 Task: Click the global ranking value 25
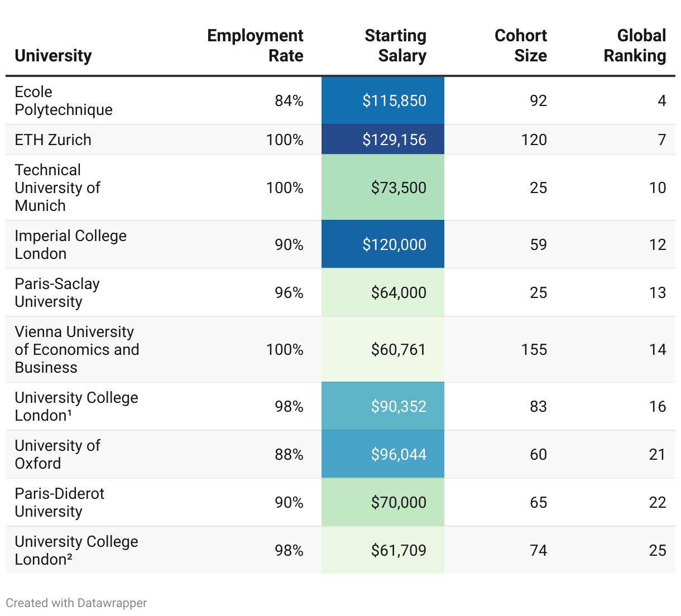click(x=657, y=550)
